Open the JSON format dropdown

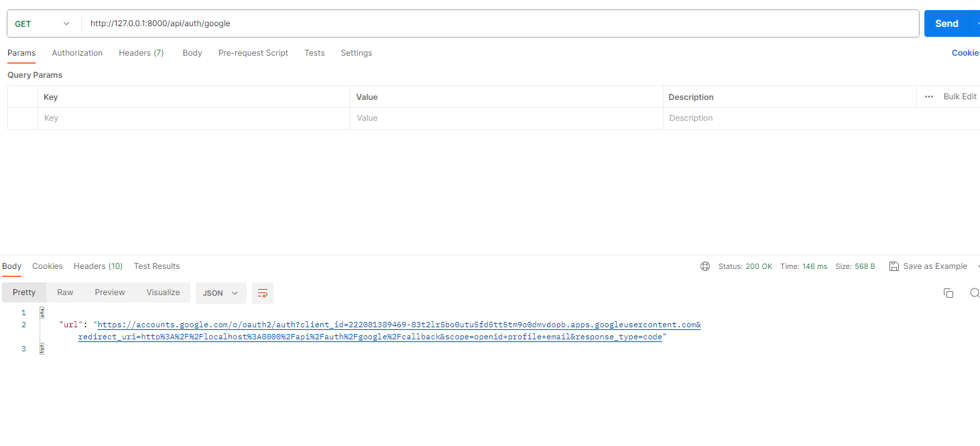coord(221,293)
